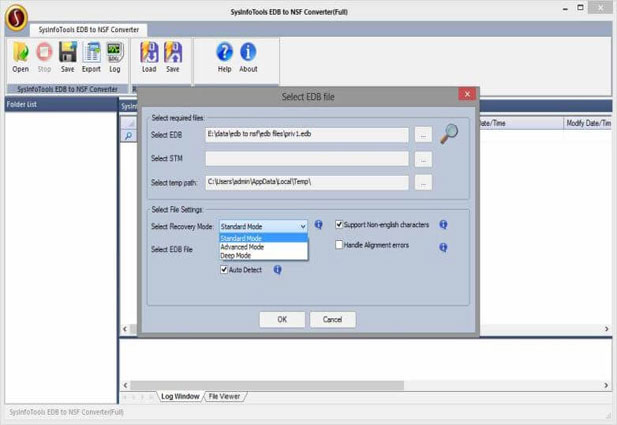This screenshot has width=617, height=425.
Task: Click the Save snapshot icon beside Load
Action: point(173,52)
